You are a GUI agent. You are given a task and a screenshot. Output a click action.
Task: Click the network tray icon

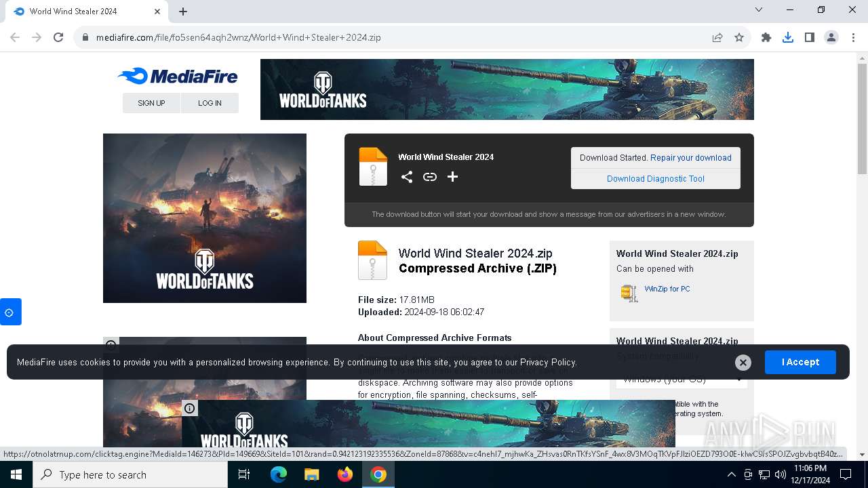(x=764, y=474)
